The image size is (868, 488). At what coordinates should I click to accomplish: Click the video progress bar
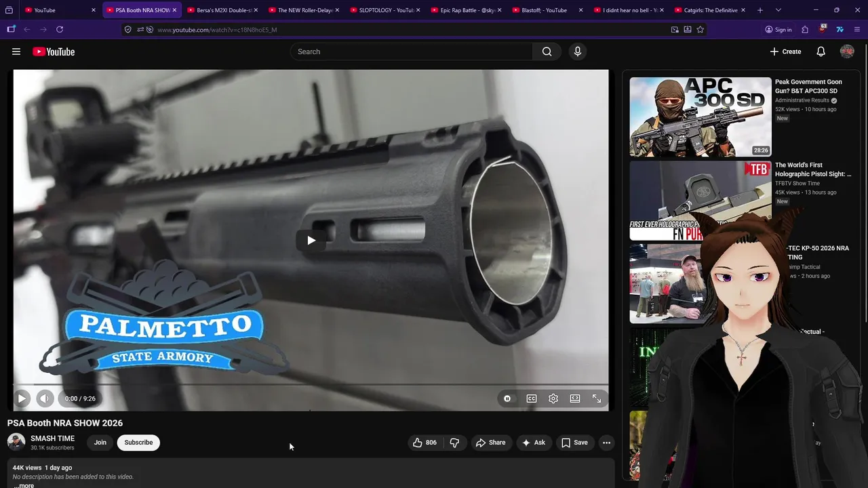(x=311, y=384)
